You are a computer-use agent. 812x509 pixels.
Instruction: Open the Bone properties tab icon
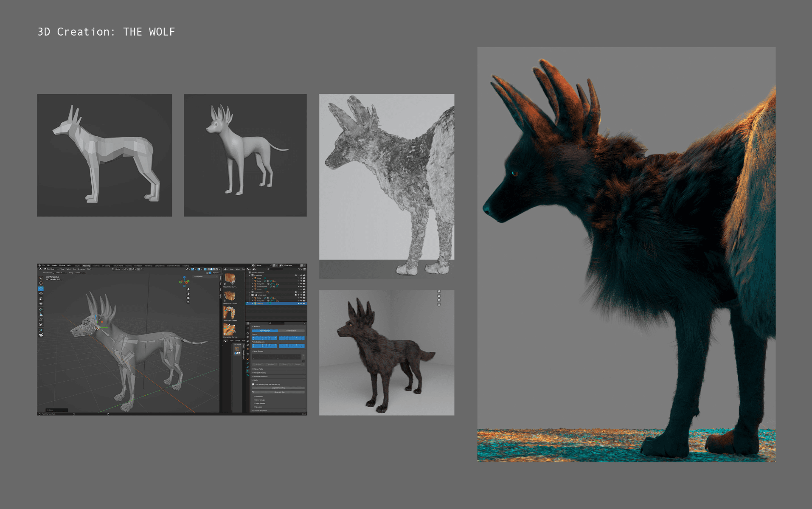247,375
